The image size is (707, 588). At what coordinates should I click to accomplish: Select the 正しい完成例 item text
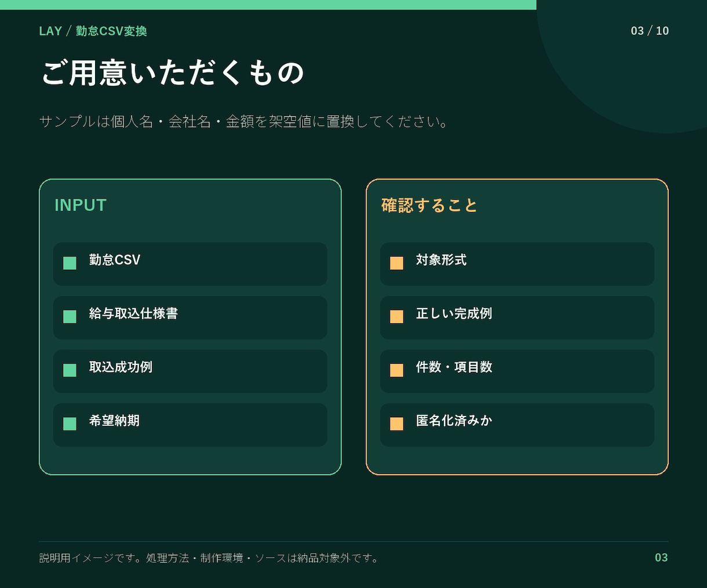coord(454,313)
